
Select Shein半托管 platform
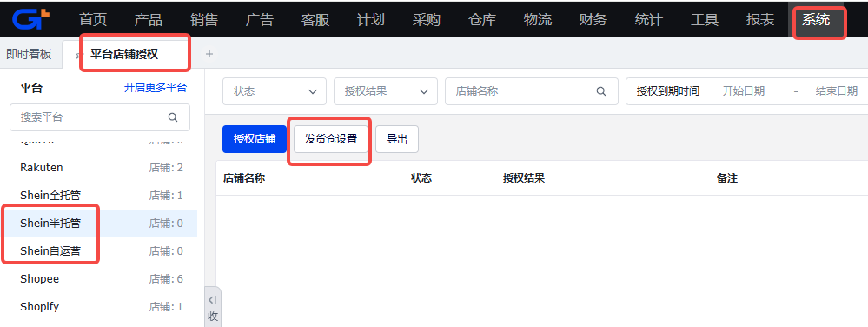98,224
